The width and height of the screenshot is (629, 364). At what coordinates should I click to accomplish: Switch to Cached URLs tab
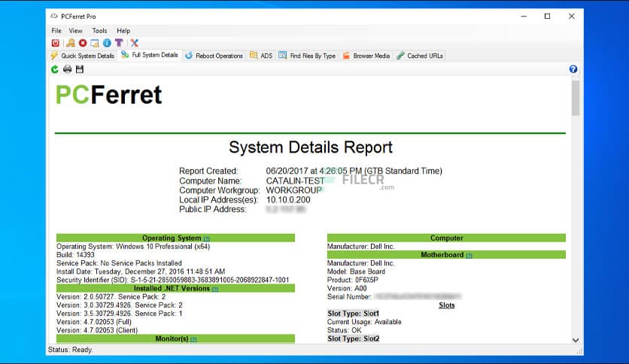[420, 56]
